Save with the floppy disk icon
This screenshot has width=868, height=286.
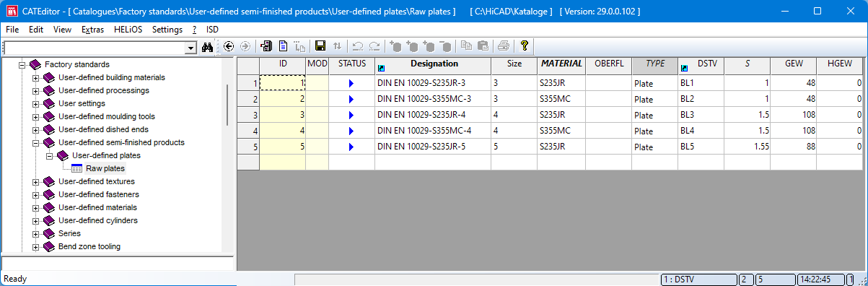[320, 46]
